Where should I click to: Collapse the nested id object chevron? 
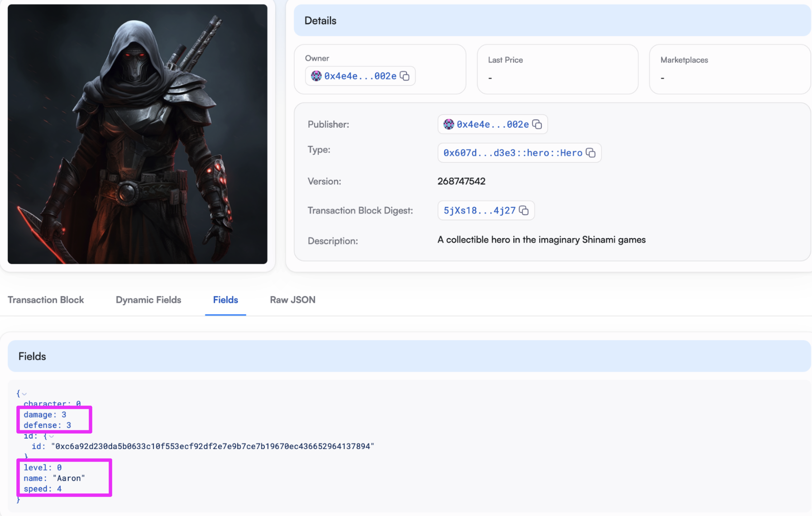[x=52, y=436]
